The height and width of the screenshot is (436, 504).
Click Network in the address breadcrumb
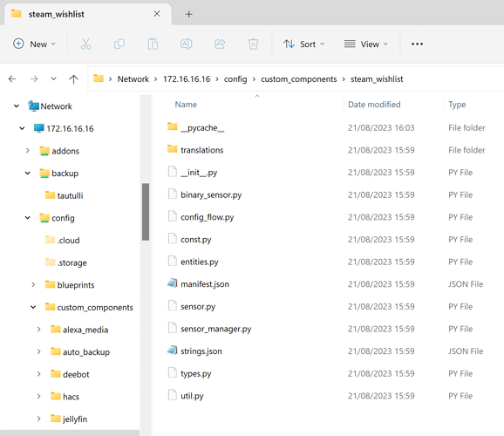coord(133,79)
